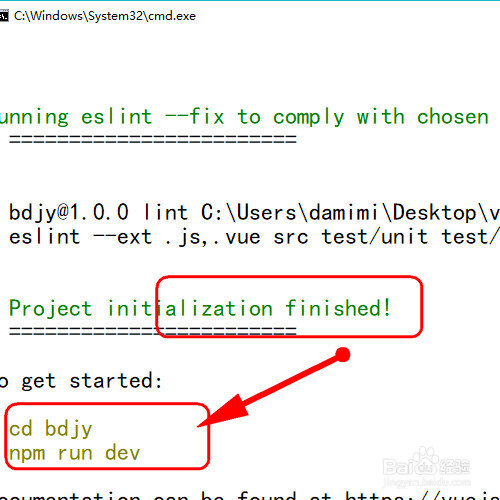Click 'Project initialization finished!' message

point(200,308)
